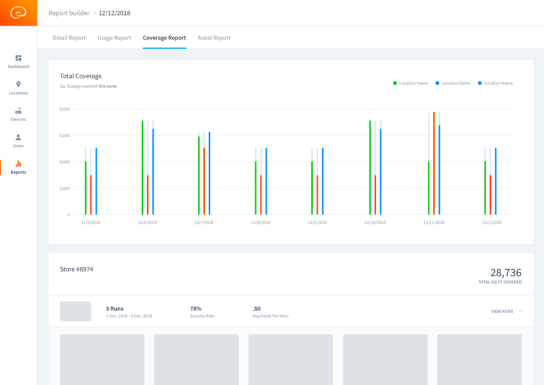This screenshot has width=544, height=385.
Task: Go to Locations via pin icon
Action: click(x=18, y=84)
